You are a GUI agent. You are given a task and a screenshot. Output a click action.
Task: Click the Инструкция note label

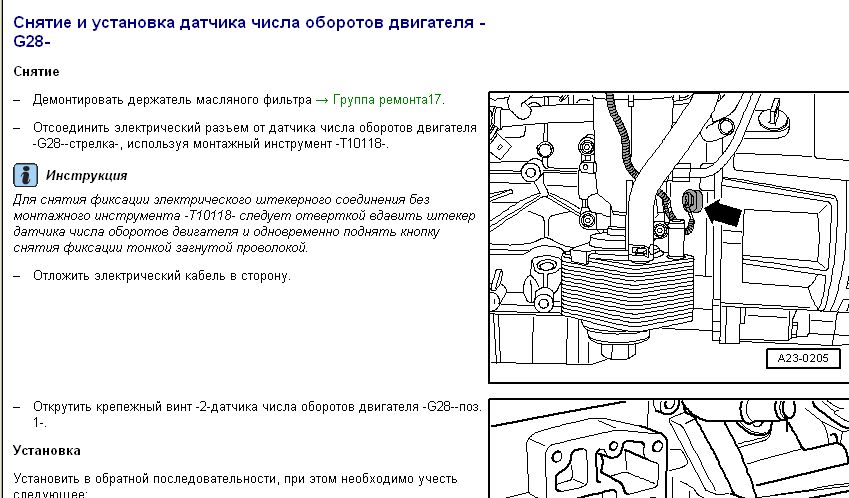(86, 176)
